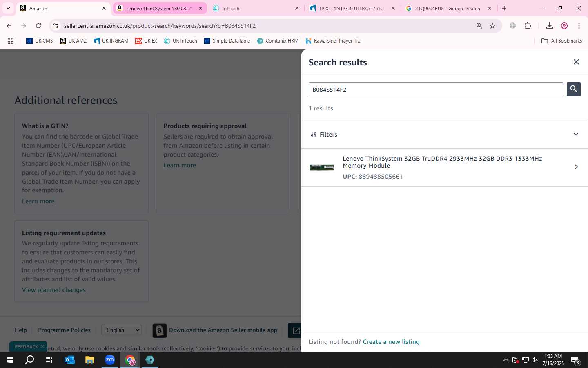Click the sellercentral URL address bar

click(160, 26)
